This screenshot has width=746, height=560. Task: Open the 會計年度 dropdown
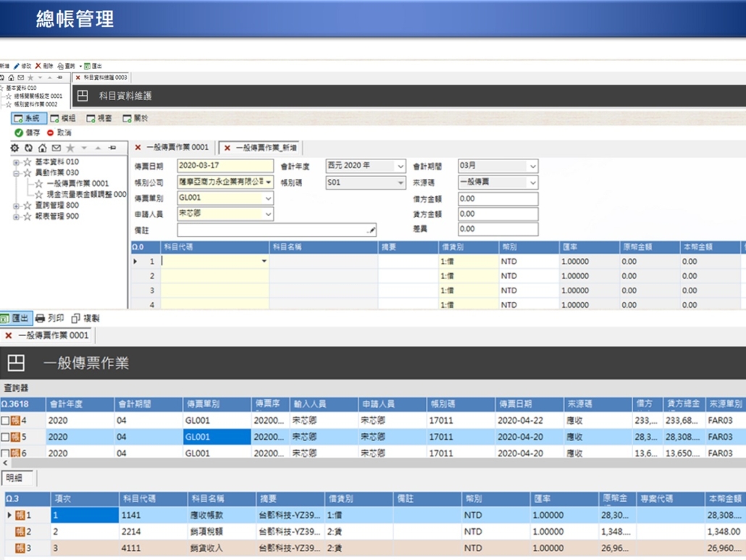tap(400, 166)
